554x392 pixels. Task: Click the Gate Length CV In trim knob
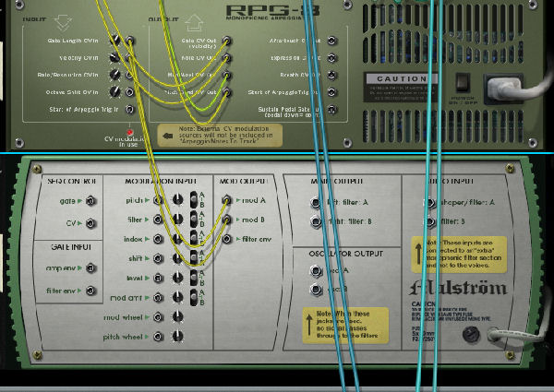coord(114,40)
